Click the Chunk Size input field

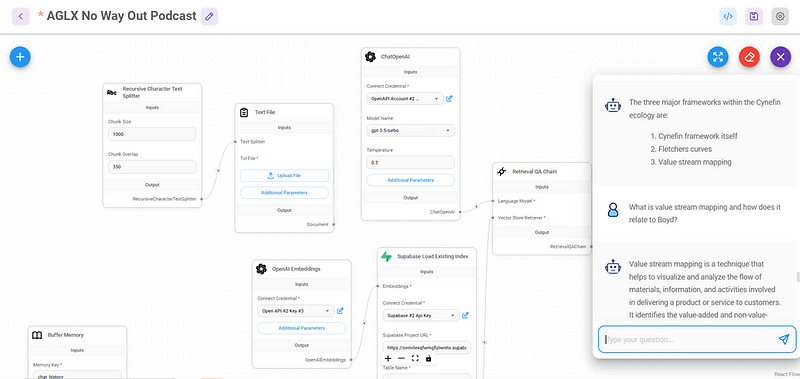152,134
